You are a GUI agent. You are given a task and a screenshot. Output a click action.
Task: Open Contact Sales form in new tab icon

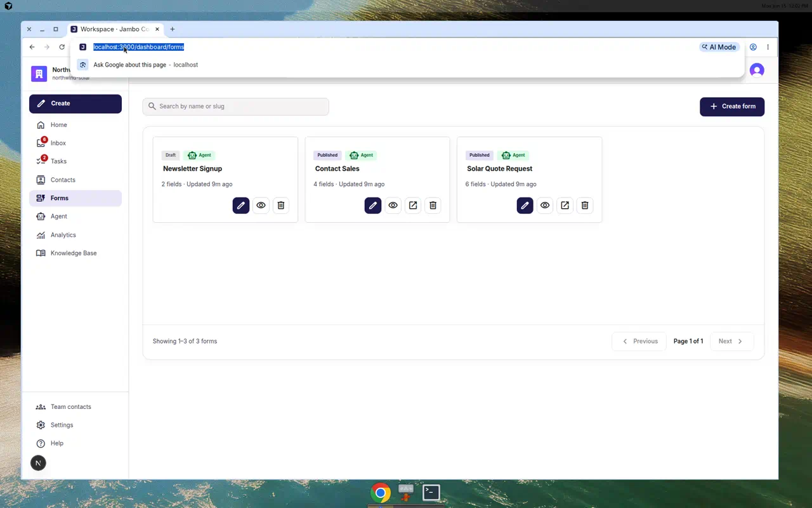(x=413, y=205)
